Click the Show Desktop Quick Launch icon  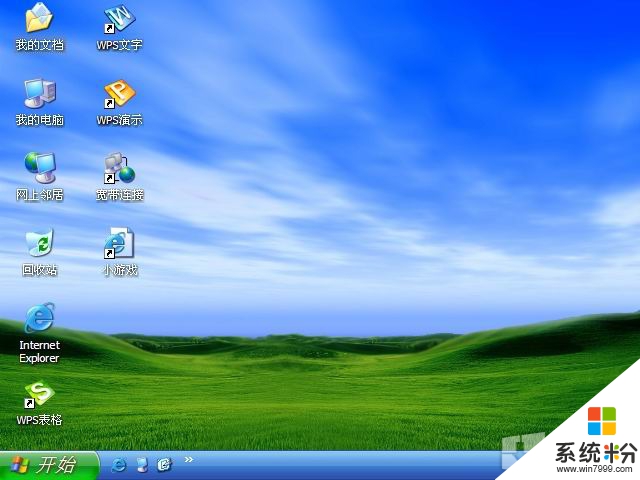click(142, 465)
